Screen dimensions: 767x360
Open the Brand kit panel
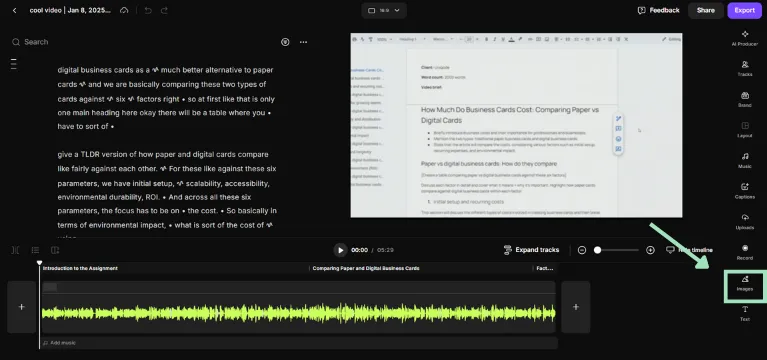744,99
